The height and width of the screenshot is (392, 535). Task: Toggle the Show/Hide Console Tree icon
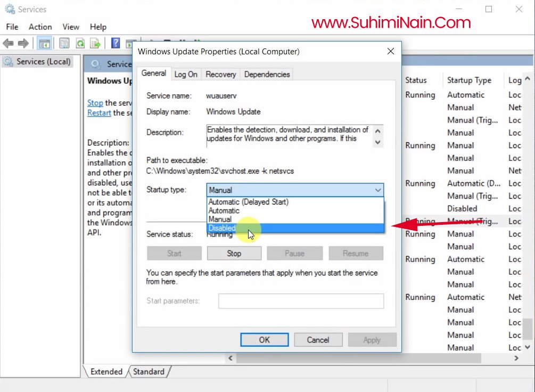pyautogui.click(x=45, y=44)
